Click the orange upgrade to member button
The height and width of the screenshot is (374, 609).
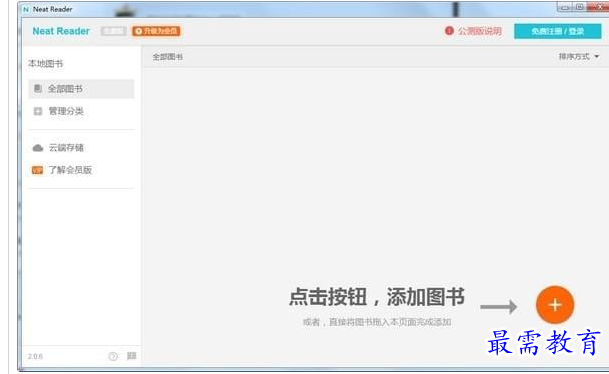point(156,31)
